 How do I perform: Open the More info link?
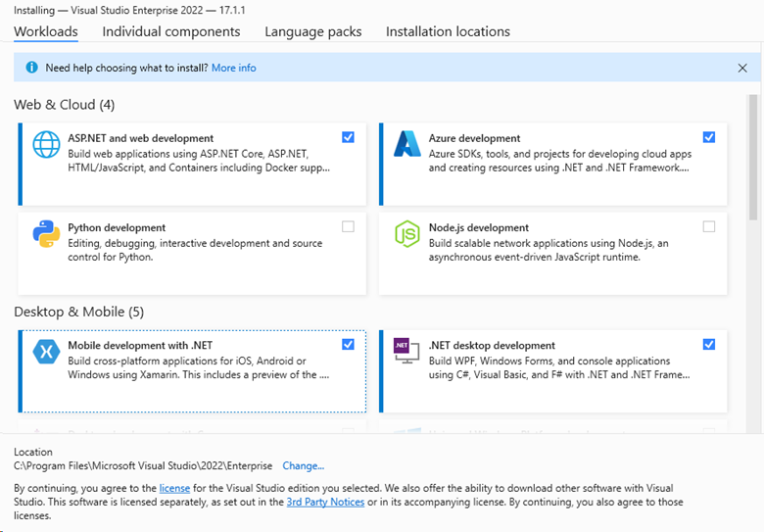tap(233, 68)
